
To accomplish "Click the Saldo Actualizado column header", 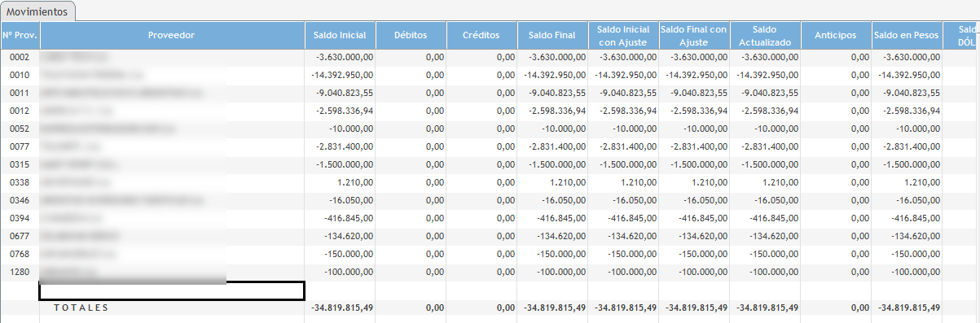I will click(766, 35).
